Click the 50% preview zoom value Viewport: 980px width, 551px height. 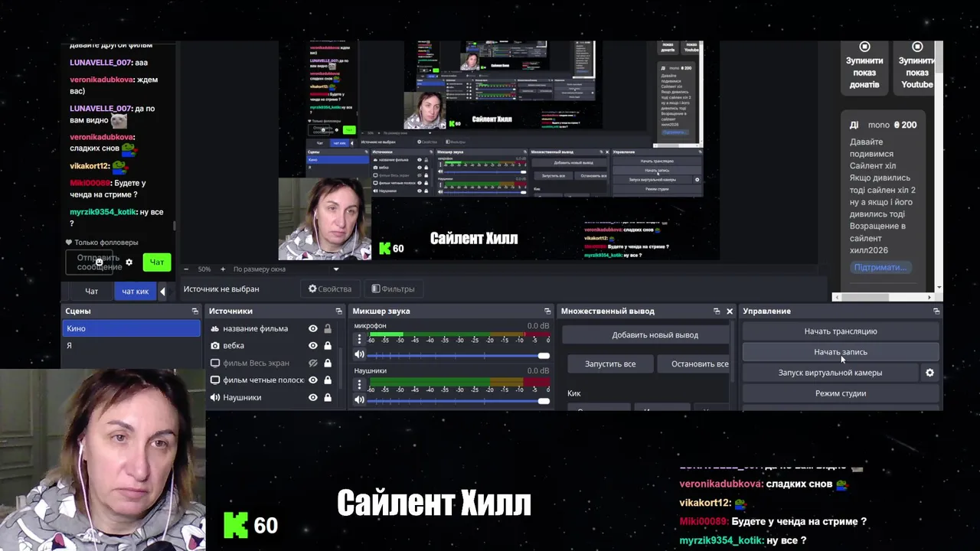(x=204, y=269)
